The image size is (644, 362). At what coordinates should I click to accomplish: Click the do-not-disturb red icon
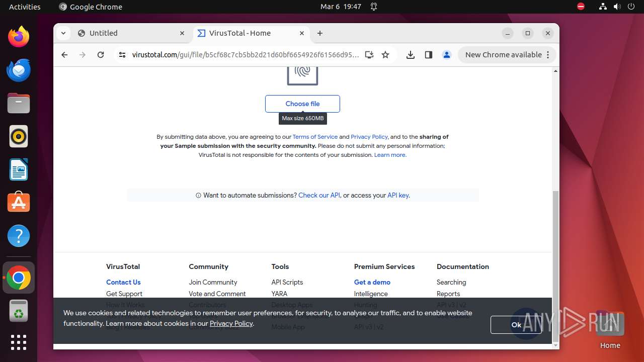[x=581, y=7]
